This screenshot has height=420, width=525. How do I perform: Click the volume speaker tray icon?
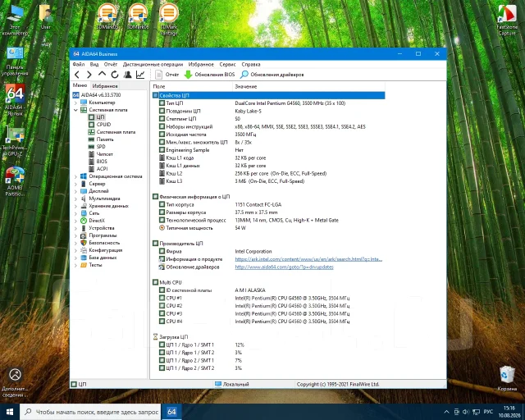tap(466, 412)
